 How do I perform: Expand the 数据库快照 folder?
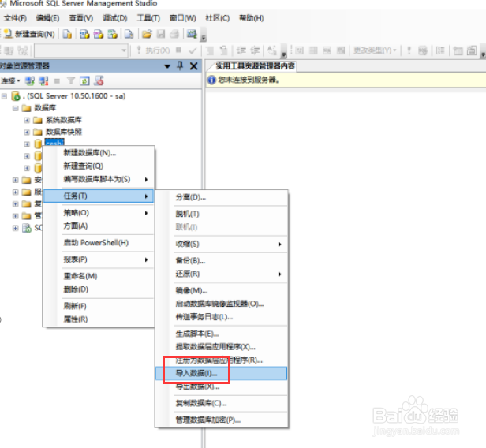coord(27,133)
